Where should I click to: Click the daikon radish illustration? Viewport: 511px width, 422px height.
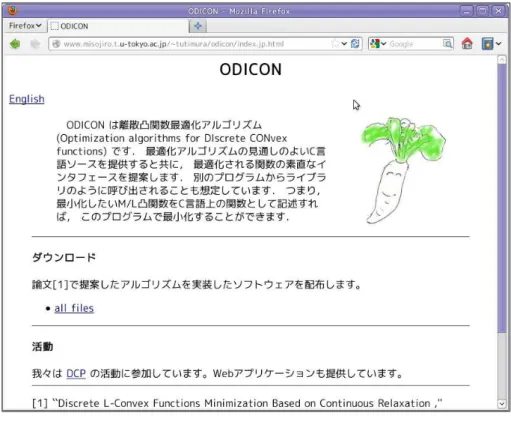(x=404, y=170)
